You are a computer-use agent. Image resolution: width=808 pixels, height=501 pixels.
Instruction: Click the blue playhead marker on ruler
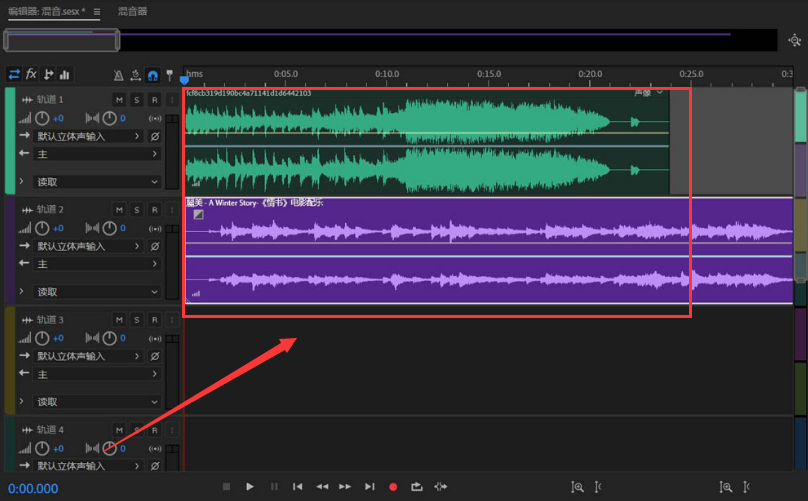(x=184, y=80)
